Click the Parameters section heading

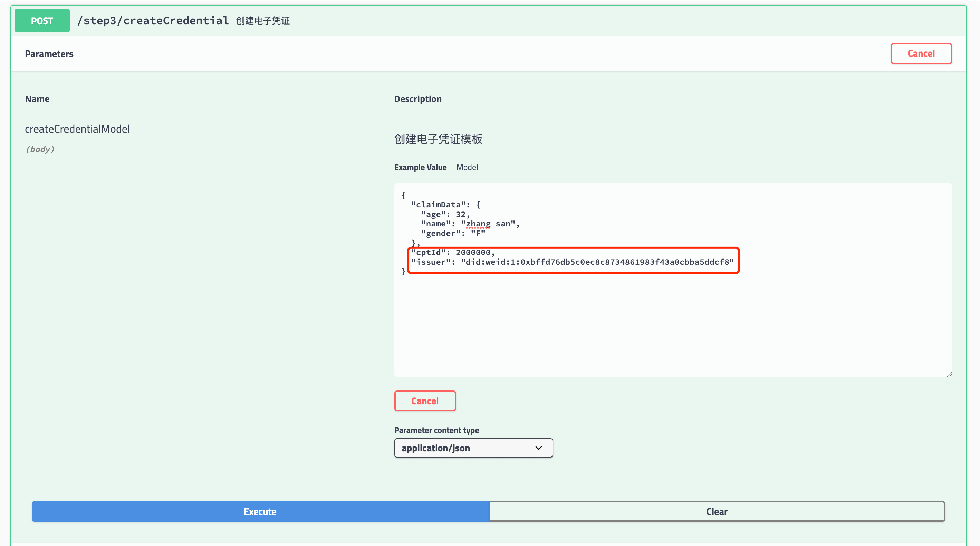49,54
